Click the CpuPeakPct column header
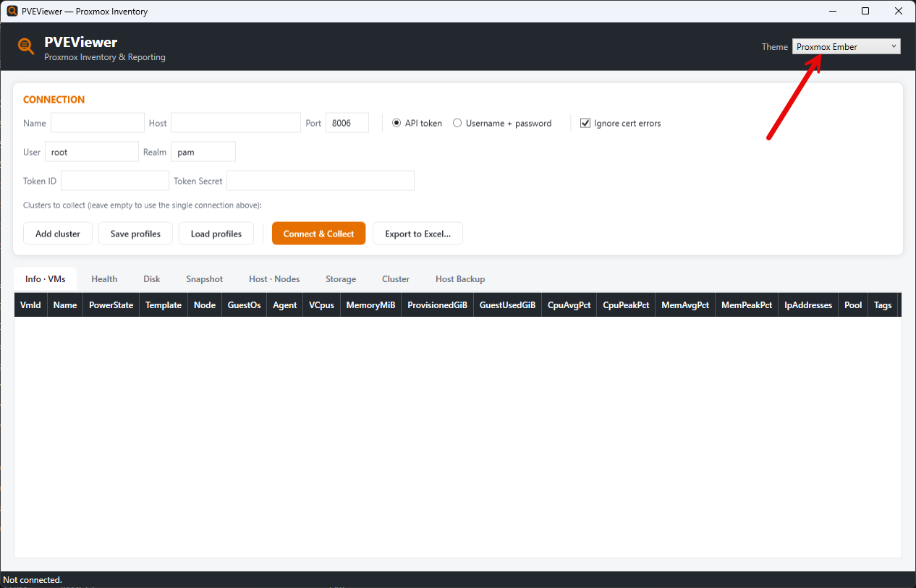This screenshot has height=588, width=916. click(627, 305)
